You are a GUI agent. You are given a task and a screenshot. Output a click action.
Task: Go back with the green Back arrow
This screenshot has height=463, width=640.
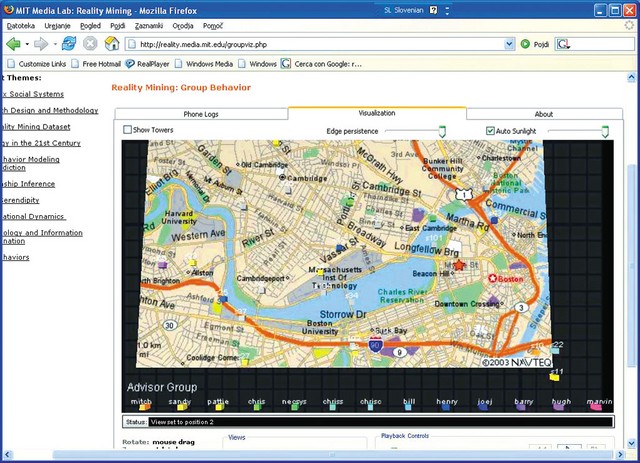pyautogui.click(x=13, y=44)
